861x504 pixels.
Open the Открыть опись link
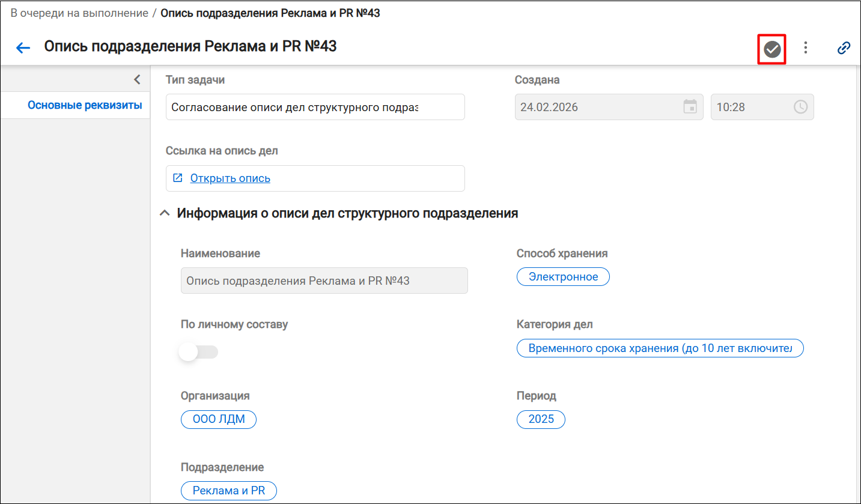(x=230, y=178)
